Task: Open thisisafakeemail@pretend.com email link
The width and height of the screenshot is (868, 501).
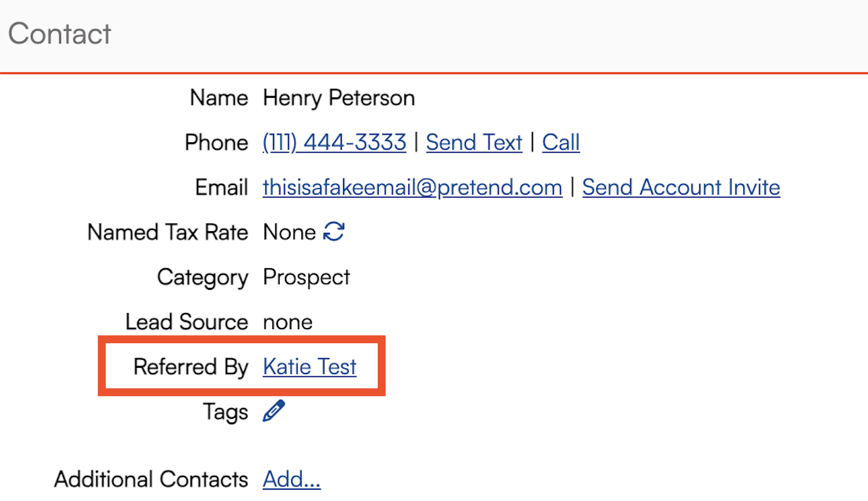Action: click(412, 187)
